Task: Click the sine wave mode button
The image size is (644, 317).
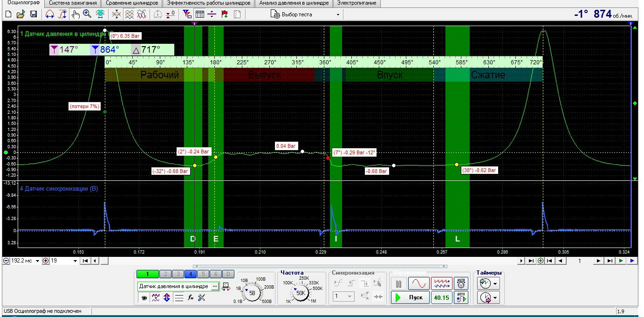Action: pos(419,283)
